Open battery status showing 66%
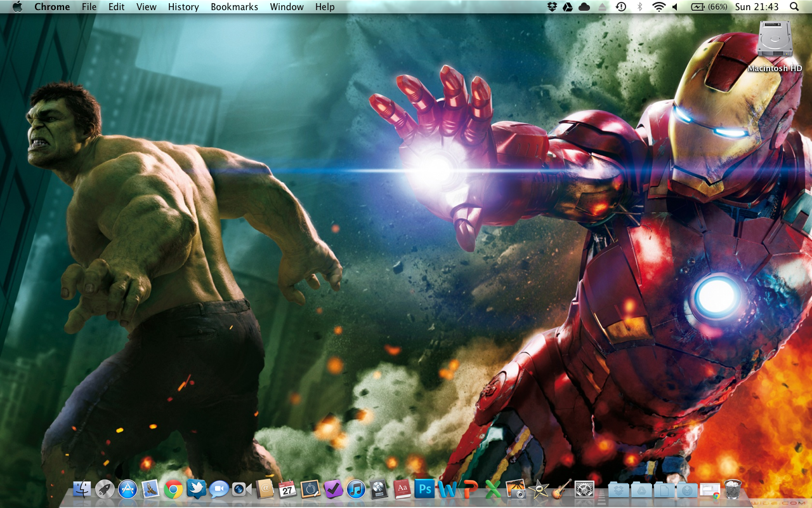812x508 pixels. pyautogui.click(x=709, y=7)
